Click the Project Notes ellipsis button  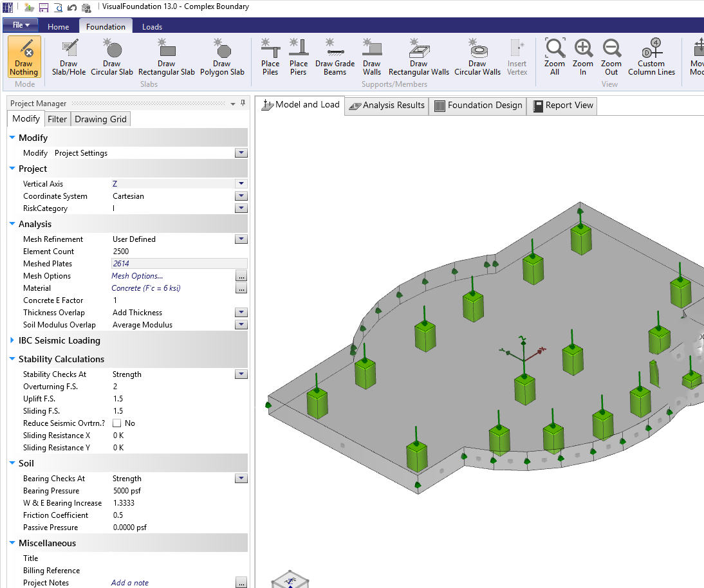tap(241, 583)
